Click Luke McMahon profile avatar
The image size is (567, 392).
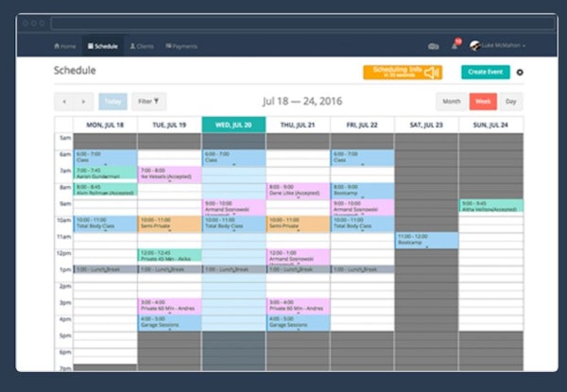475,45
